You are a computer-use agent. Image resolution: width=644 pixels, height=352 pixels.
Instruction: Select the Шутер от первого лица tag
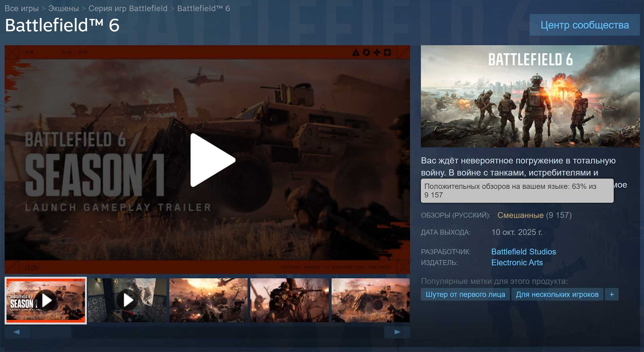click(x=465, y=294)
